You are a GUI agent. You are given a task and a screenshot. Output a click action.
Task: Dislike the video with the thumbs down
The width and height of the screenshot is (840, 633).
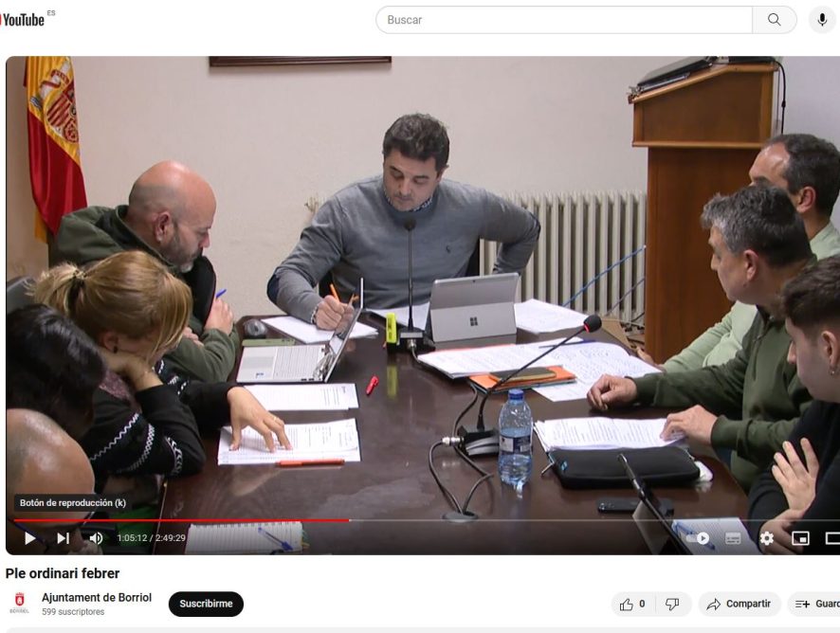pyautogui.click(x=672, y=604)
